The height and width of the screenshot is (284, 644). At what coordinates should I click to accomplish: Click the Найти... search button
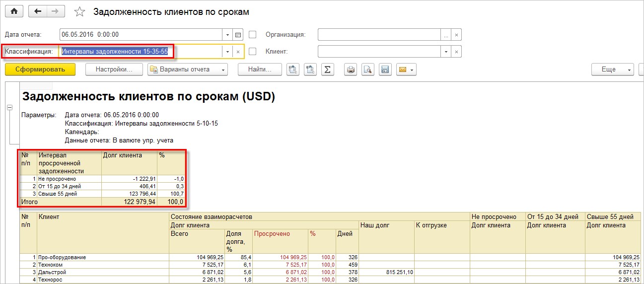click(260, 70)
